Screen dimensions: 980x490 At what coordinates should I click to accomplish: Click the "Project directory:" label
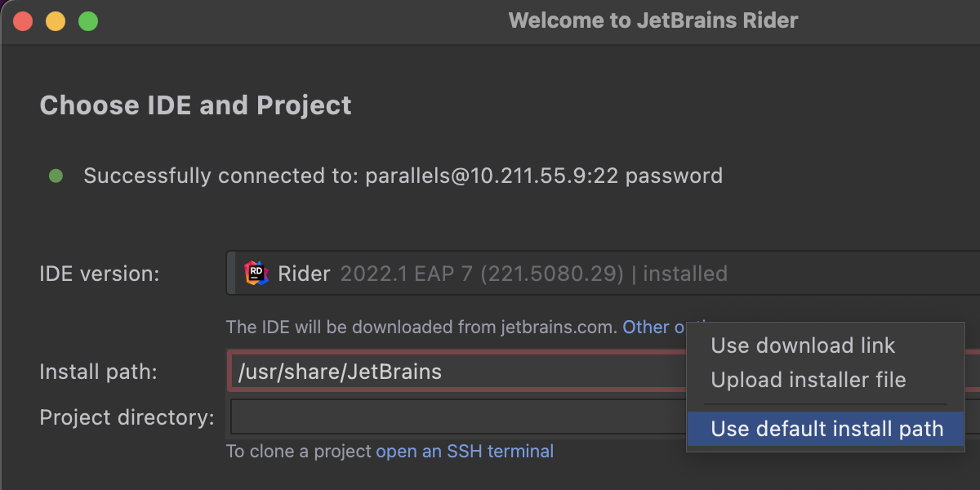click(127, 417)
